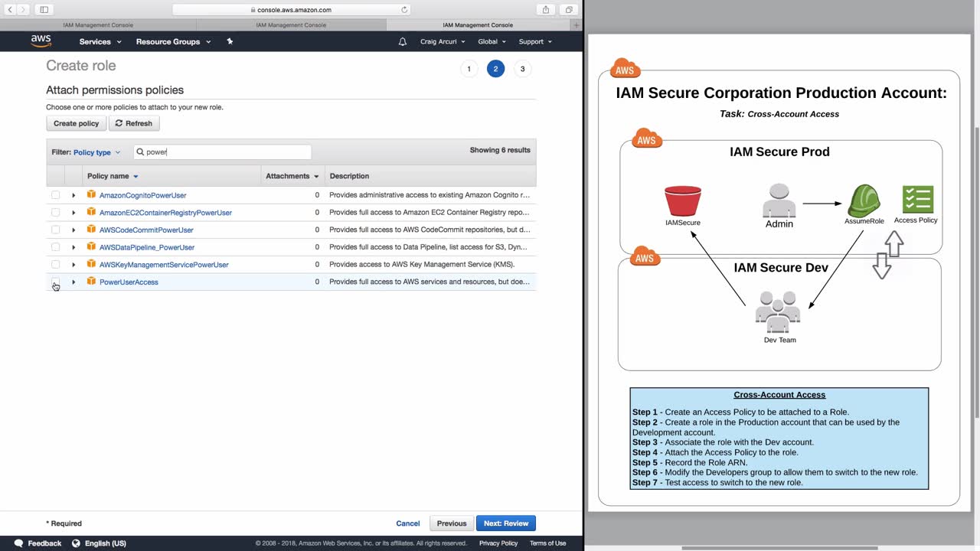Image resolution: width=980 pixels, height=551 pixels.
Task: Open the Terms of Use footer link
Action: [547, 543]
